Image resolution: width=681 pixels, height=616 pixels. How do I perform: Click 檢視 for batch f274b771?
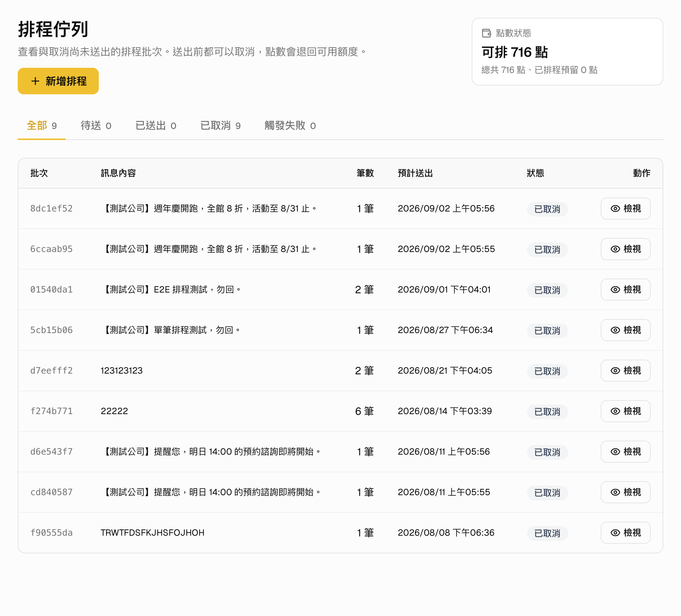[x=625, y=411]
